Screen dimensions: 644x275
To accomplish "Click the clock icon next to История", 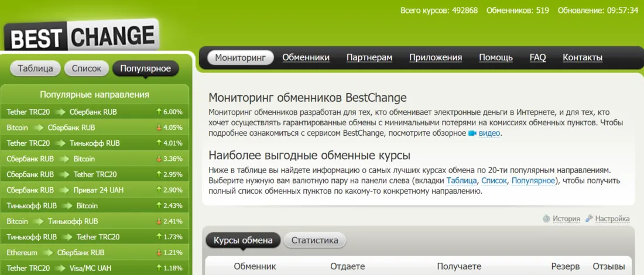I will [x=546, y=219].
